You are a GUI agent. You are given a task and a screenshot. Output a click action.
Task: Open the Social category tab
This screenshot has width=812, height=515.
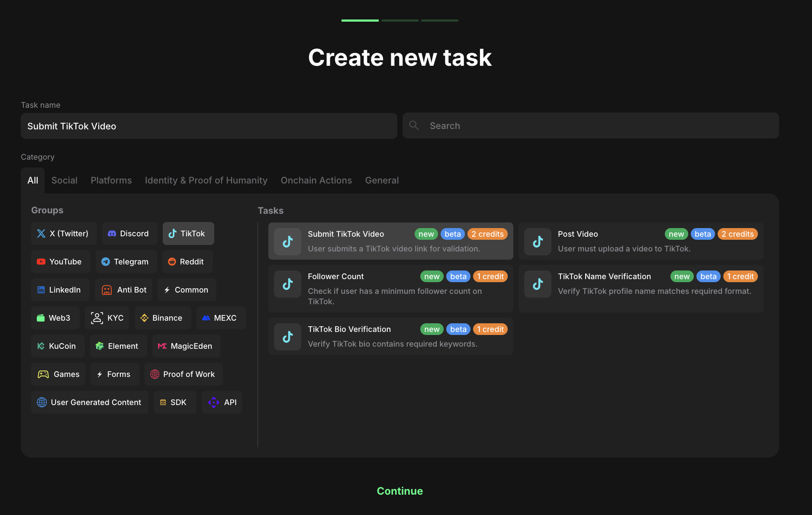tap(64, 180)
